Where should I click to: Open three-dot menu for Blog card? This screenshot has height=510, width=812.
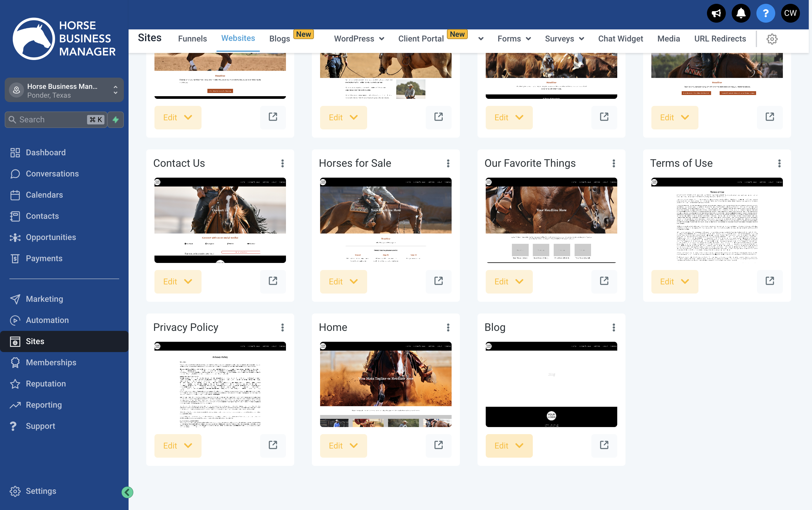coord(614,328)
